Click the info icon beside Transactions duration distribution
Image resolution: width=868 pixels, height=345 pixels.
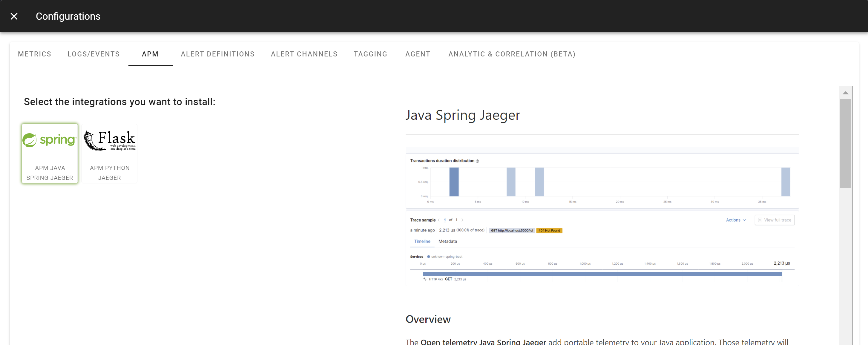477,161
